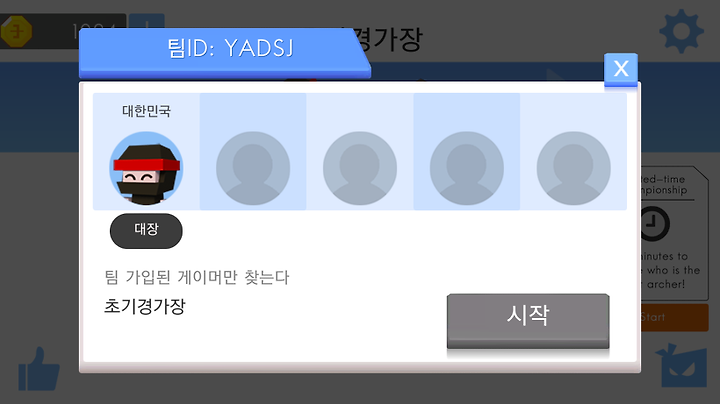Image resolution: width=720 pixels, height=404 pixels.
Task: Select the 초기경가장 arena label
Action: [145, 306]
